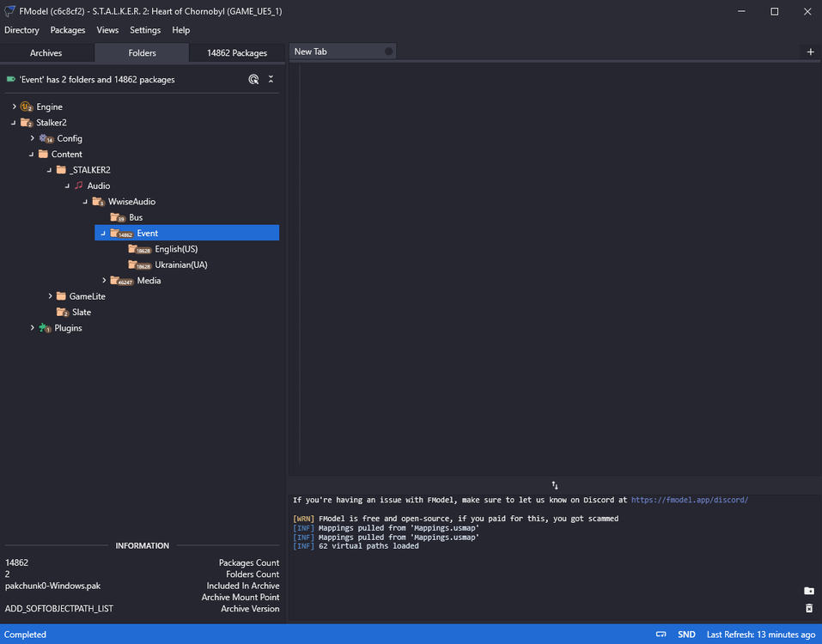Click the Engine folder icon
822x644 pixels.
(x=27, y=106)
